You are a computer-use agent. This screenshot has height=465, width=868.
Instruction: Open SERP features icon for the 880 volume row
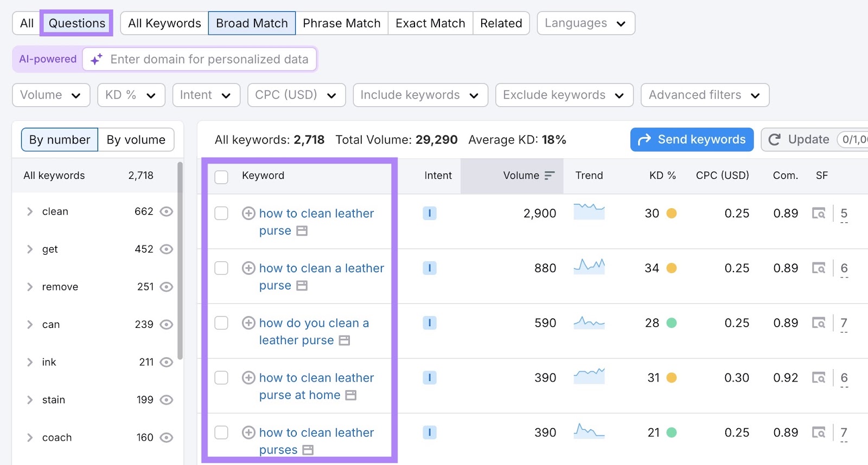[x=818, y=268]
